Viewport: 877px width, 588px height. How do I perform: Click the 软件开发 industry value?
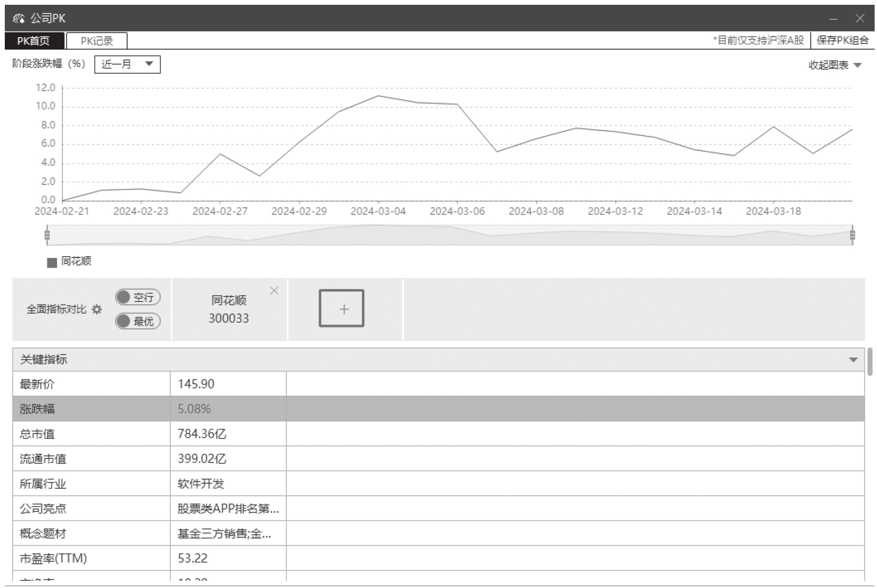point(201,484)
